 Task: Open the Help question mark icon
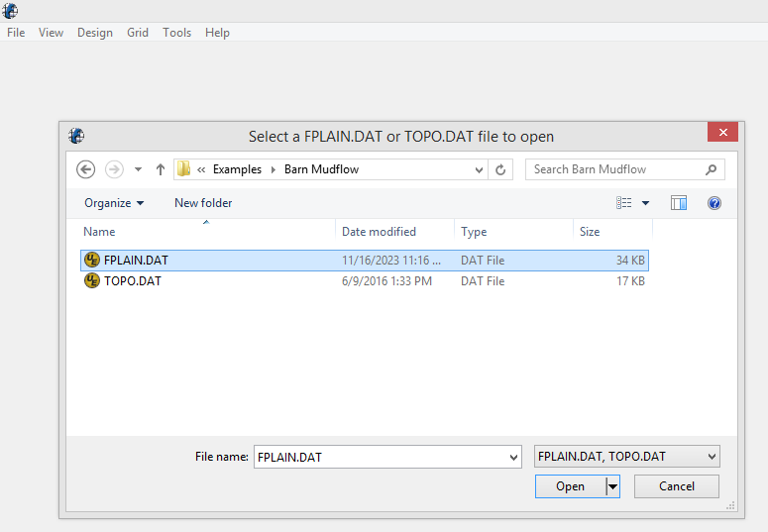(713, 203)
